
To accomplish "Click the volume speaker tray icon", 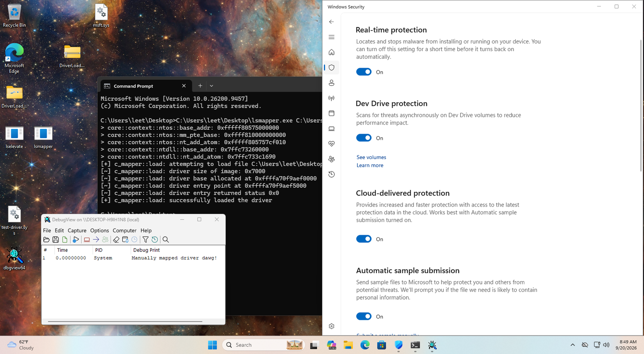I will [x=606, y=345].
